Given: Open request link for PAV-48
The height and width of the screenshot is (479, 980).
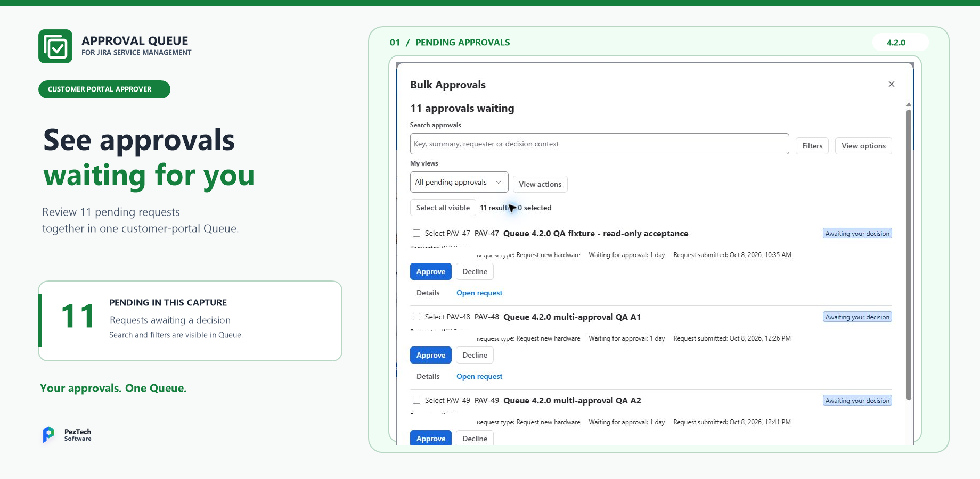Looking at the screenshot, I should [479, 376].
